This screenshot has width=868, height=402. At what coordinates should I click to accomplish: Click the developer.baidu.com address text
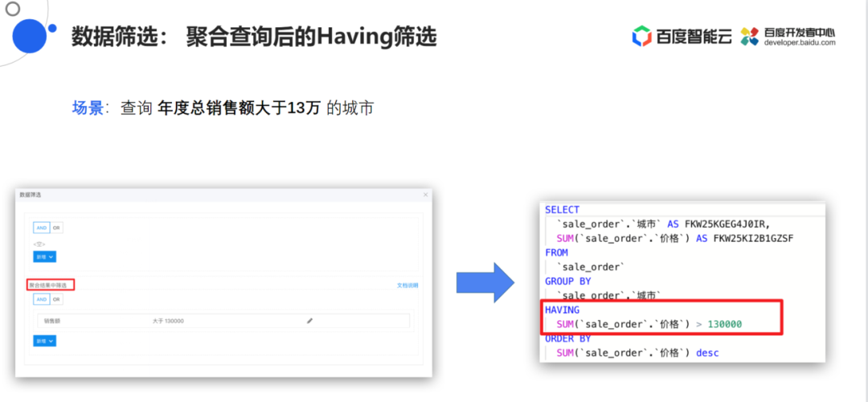click(x=800, y=42)
